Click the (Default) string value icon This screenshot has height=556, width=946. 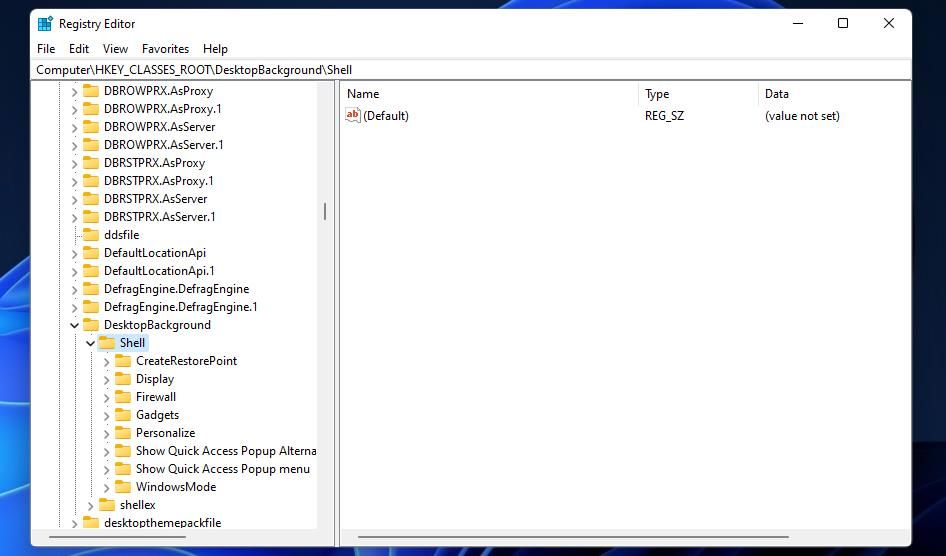tap(352, 115)
